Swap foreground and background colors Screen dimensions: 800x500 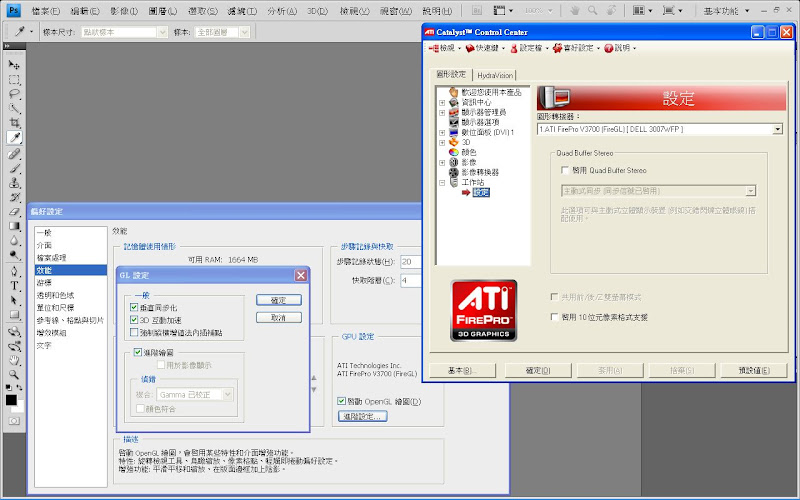pos(19,388)
